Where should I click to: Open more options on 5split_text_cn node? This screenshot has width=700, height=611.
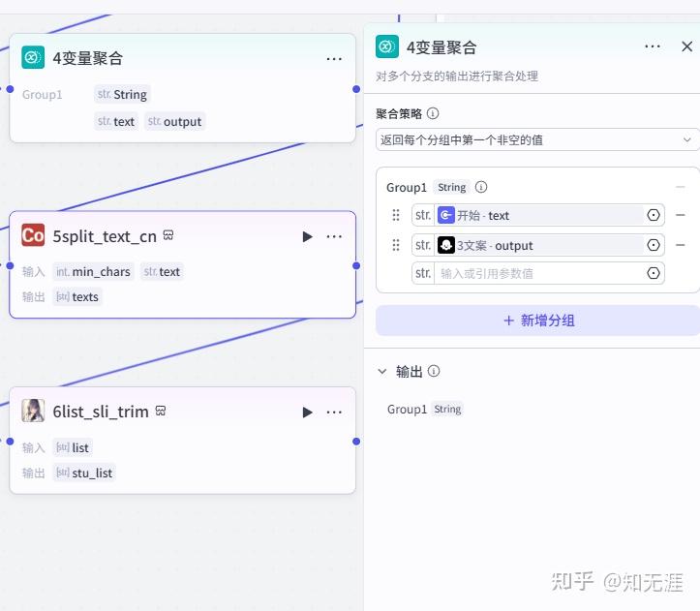[334, 236]
